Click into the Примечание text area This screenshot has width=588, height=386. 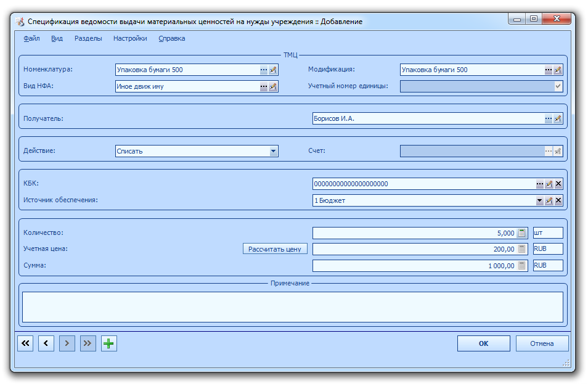click(x=293, y=307)
